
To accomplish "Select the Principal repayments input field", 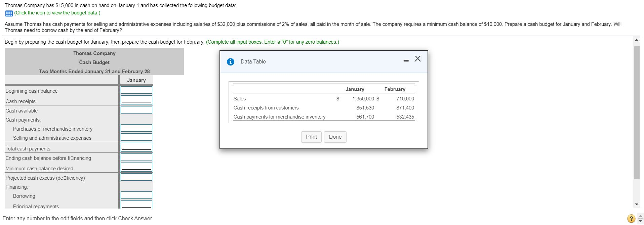I will point(136,205).
